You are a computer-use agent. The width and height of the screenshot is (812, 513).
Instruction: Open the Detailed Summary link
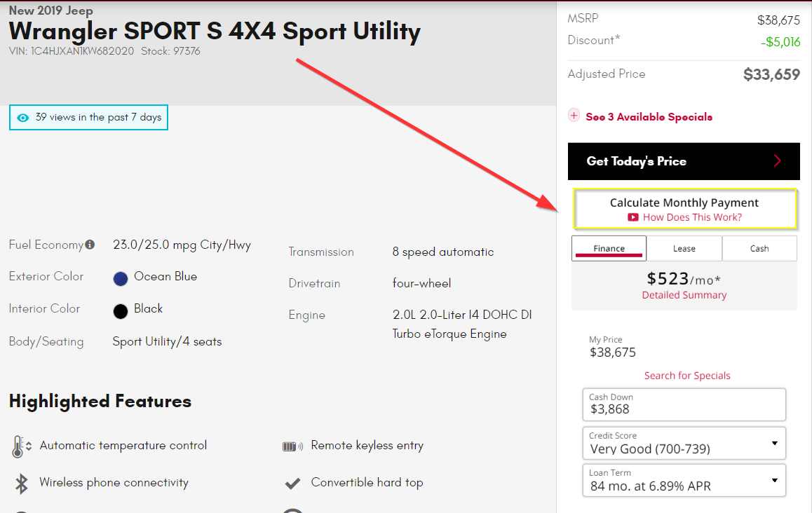[x=684, y=295]
